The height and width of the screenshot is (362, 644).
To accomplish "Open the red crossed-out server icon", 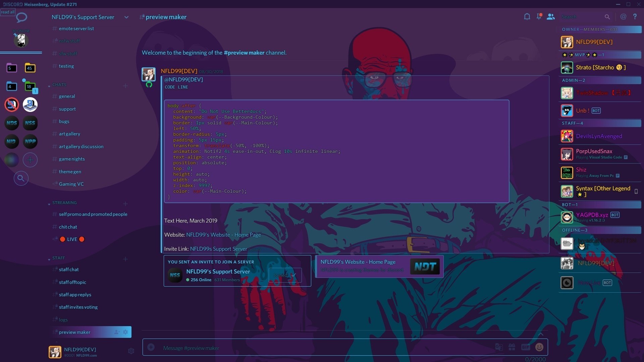I will pos(11,105).
